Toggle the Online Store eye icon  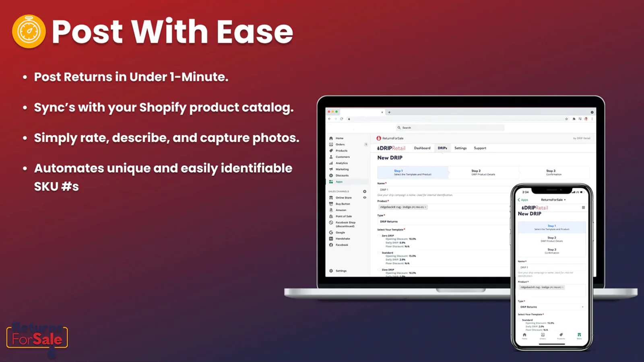pyautogui.click(x=365, y=197)
